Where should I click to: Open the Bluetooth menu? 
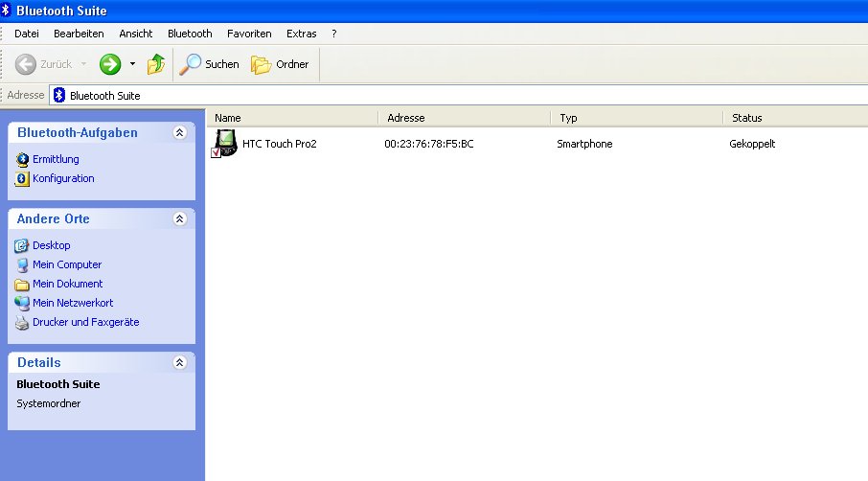click(x=190, y=34)
